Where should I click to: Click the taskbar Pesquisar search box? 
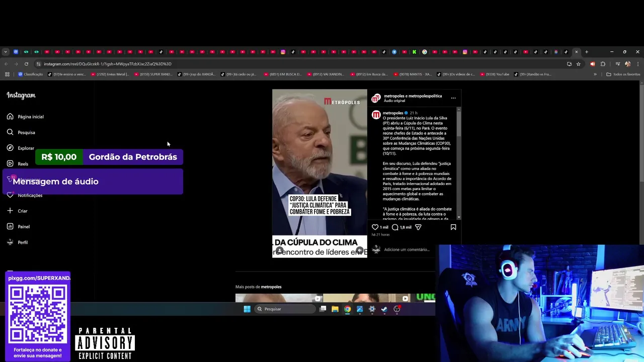[284, 309]
